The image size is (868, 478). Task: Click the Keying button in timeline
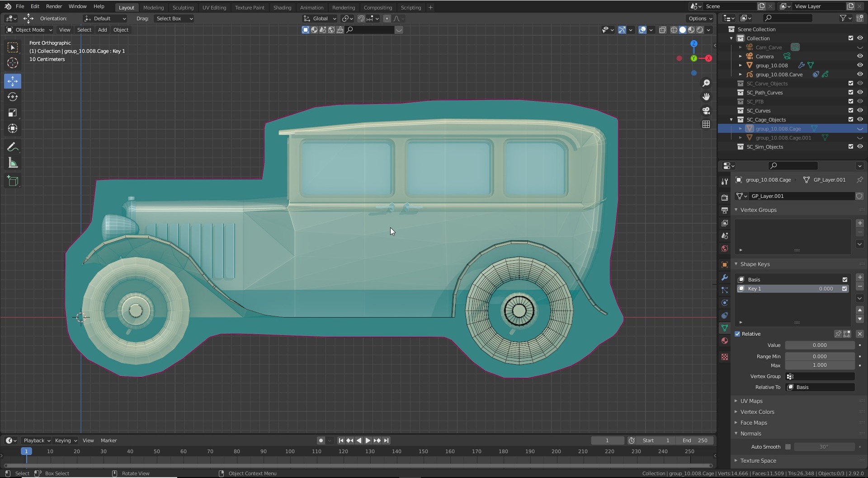(66, 441)
